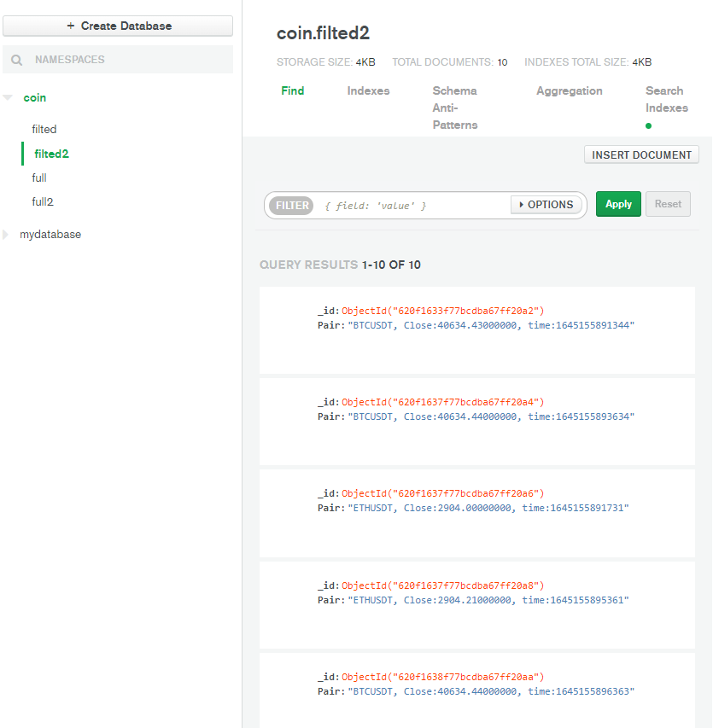Select Pair value with time 1645155891344
The height and width of the screenshot is (728, 713).
click(491, 325)
